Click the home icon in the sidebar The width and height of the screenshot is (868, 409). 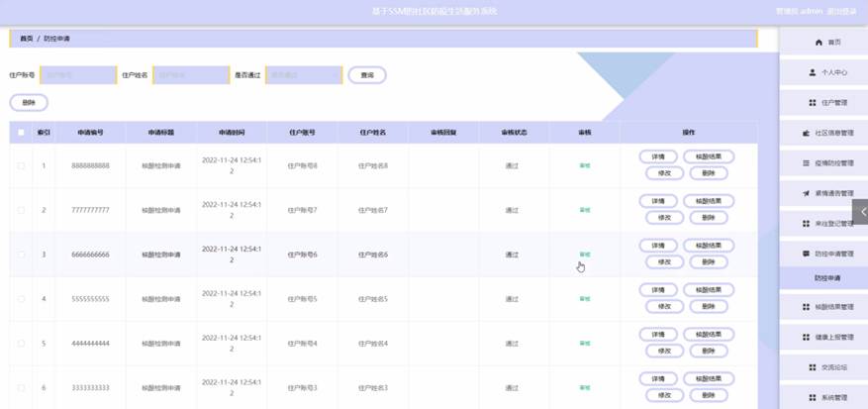click(819, 43)
